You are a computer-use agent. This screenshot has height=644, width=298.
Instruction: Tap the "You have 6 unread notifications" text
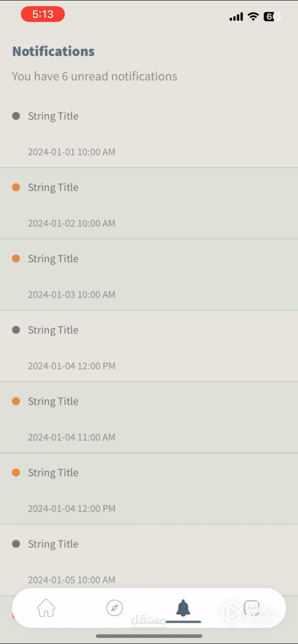click(x=95, y=76)
